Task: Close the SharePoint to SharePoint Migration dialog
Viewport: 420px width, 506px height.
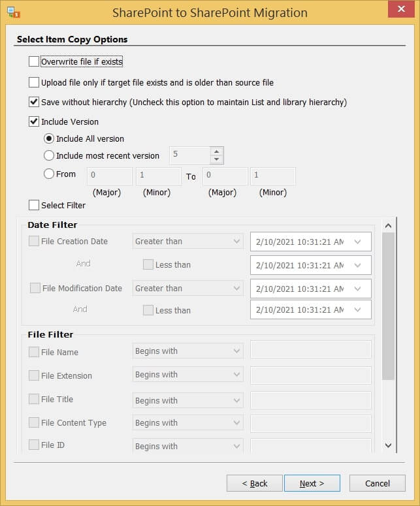Action: 401,9
